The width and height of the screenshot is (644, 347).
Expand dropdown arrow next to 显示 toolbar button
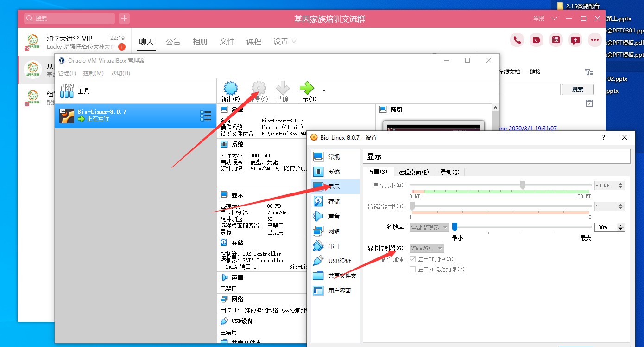324,90
